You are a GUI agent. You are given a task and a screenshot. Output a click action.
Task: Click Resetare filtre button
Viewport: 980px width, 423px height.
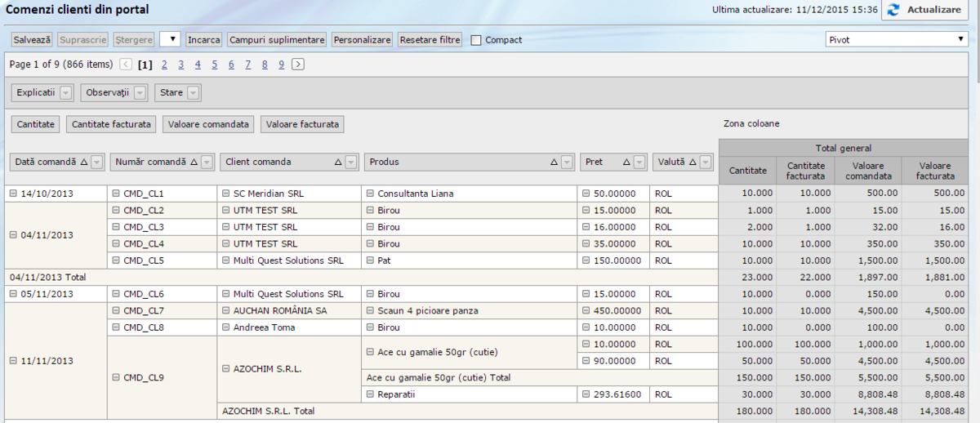coord(430,39)
